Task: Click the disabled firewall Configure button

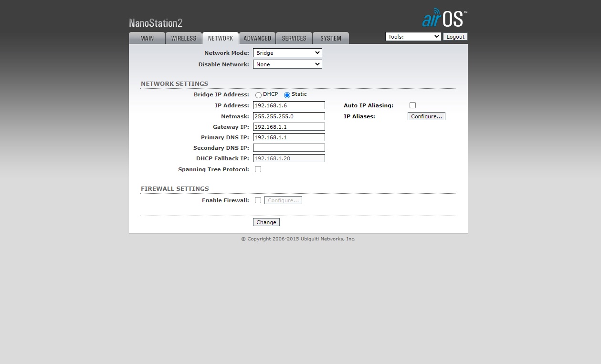Action: [283, 200]
